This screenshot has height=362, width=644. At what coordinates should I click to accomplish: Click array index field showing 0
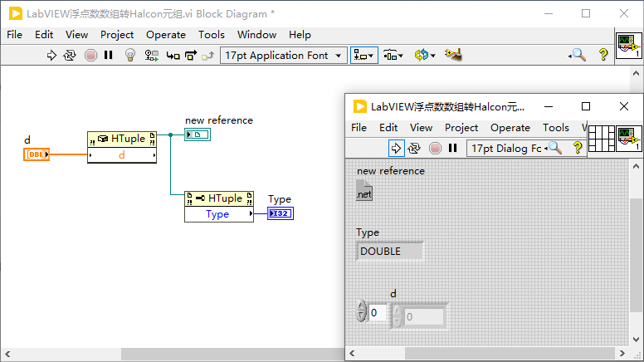(378, 313)
